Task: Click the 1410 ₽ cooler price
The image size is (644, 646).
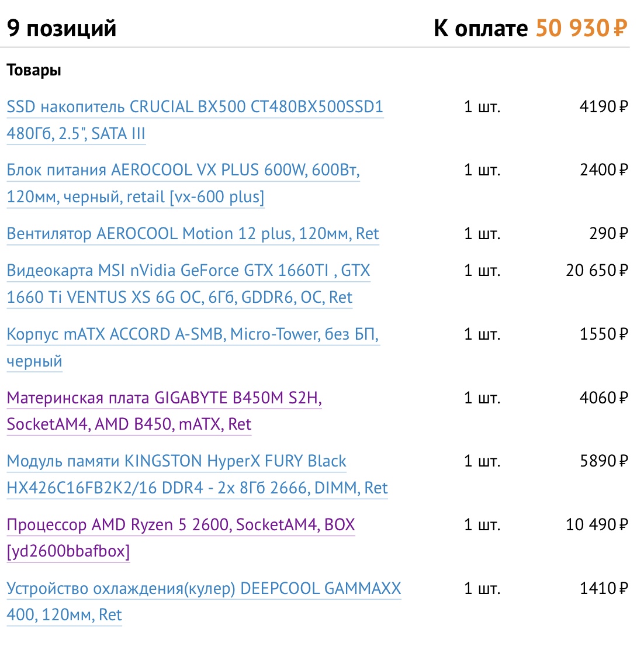Action: coord(603,588)
